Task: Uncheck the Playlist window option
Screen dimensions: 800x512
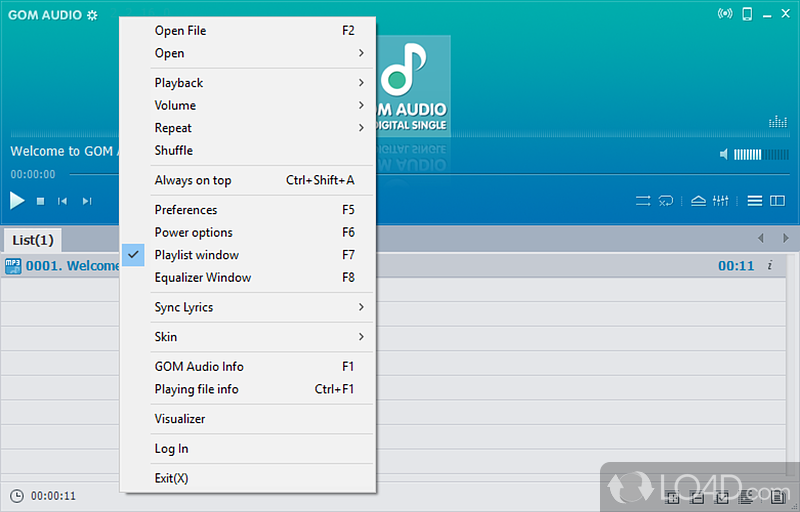Action: [248, 254]
